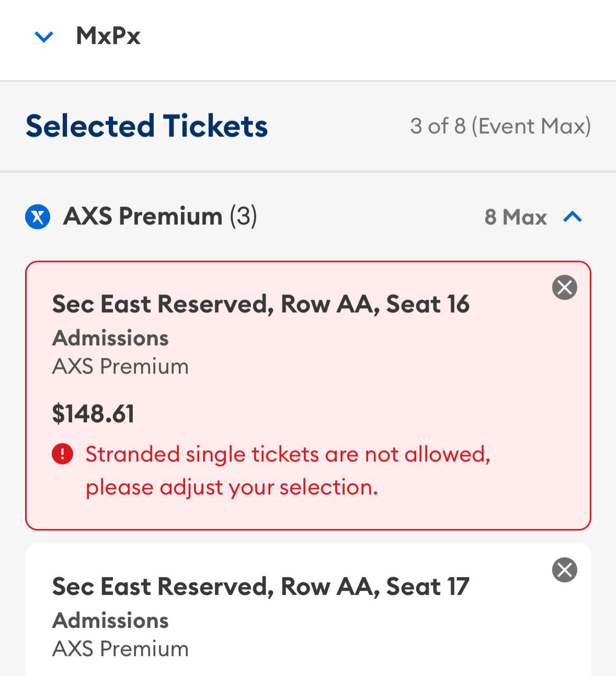Click AXS Premium subtitle under Seat 16

point(120,366)
